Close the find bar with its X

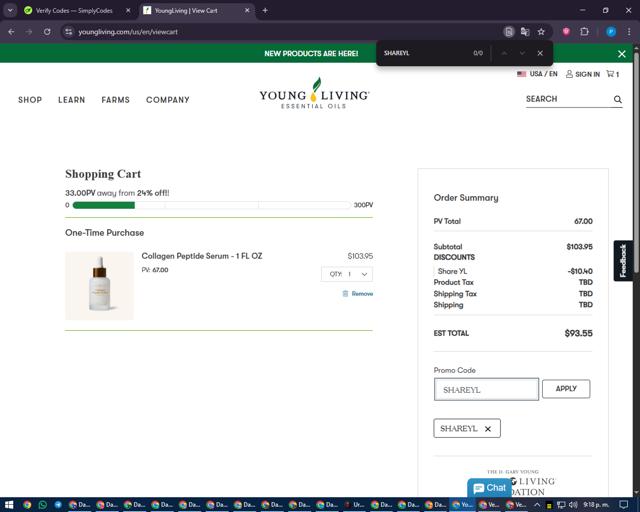(540, 53)
